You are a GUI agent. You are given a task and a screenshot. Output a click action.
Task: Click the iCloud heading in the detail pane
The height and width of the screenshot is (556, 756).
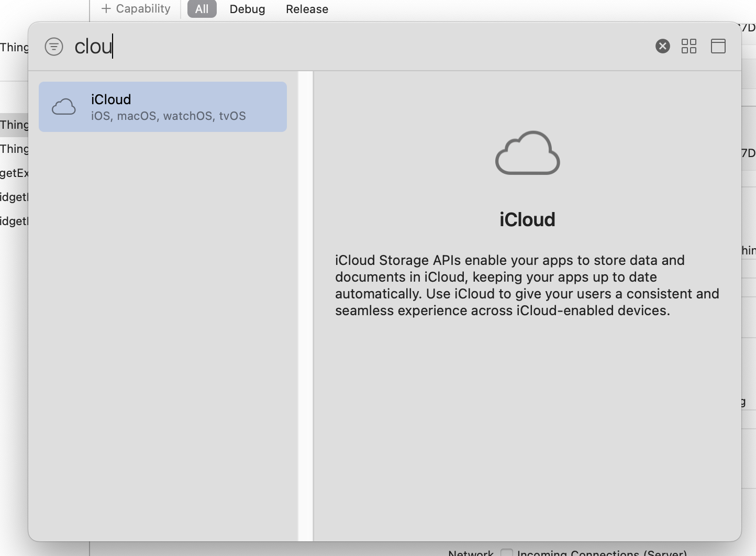click(527, 219)
